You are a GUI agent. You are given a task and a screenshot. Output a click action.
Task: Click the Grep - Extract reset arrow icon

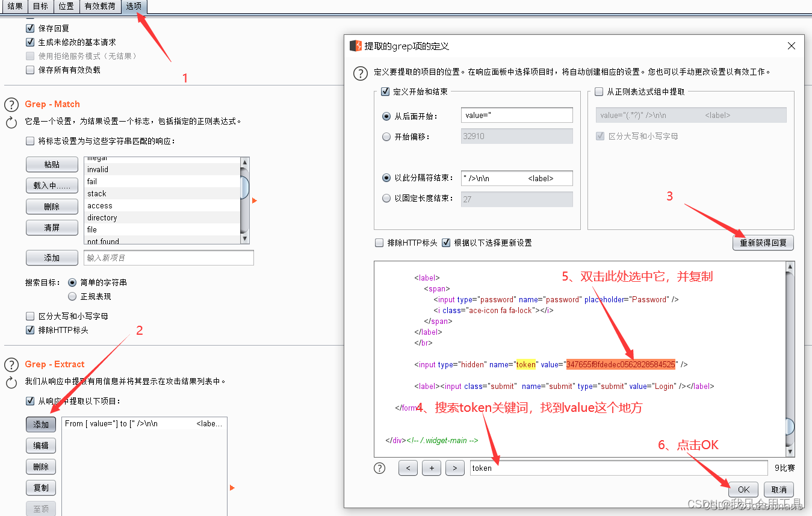[11, 383]
